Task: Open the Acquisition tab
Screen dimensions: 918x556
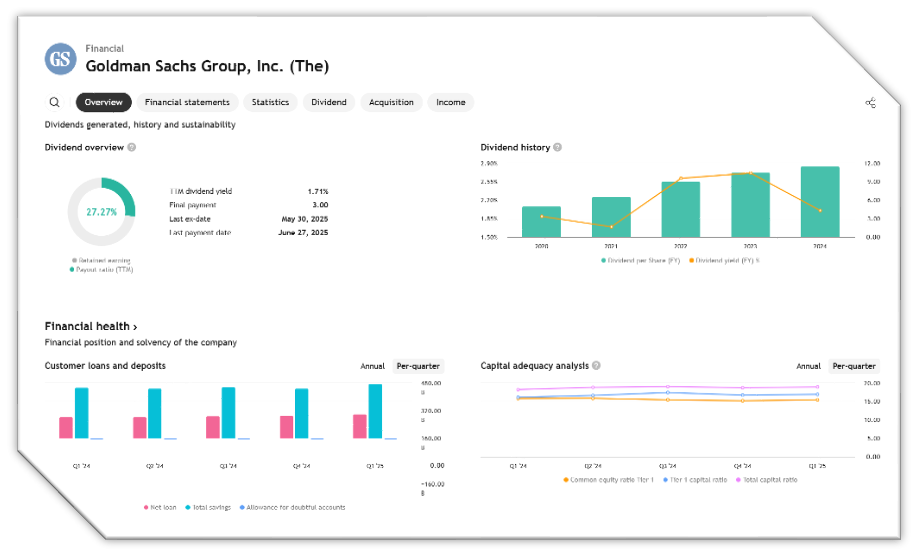Action: (391, 102)
